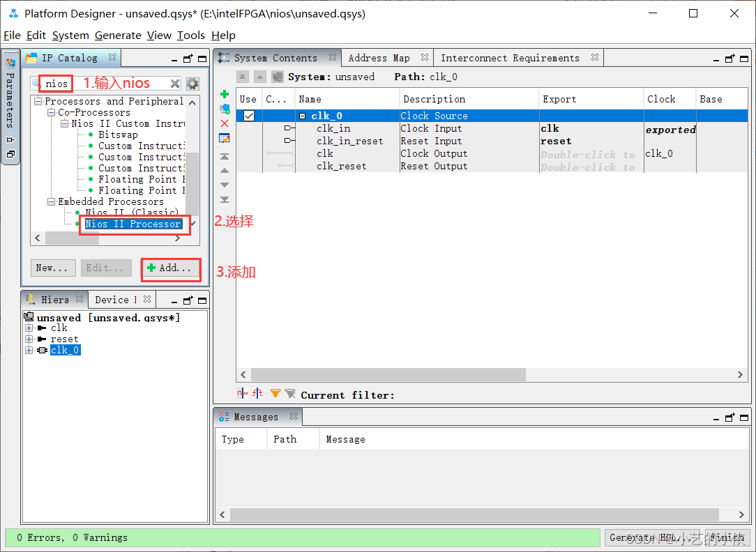Screen dimensions: 756x552
Task: Open the edit parameters icon in System Contents
Action: [224, 139]
